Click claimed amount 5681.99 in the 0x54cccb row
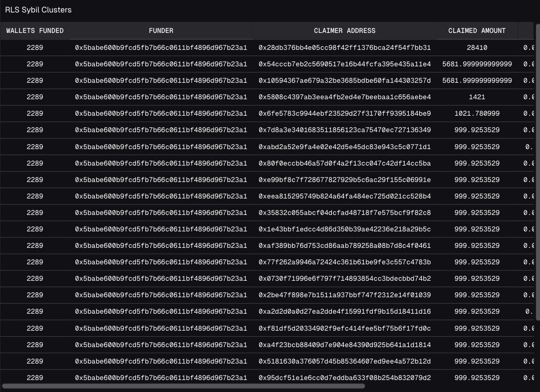Viewport: 540px width, 392px height. (477, 64)
